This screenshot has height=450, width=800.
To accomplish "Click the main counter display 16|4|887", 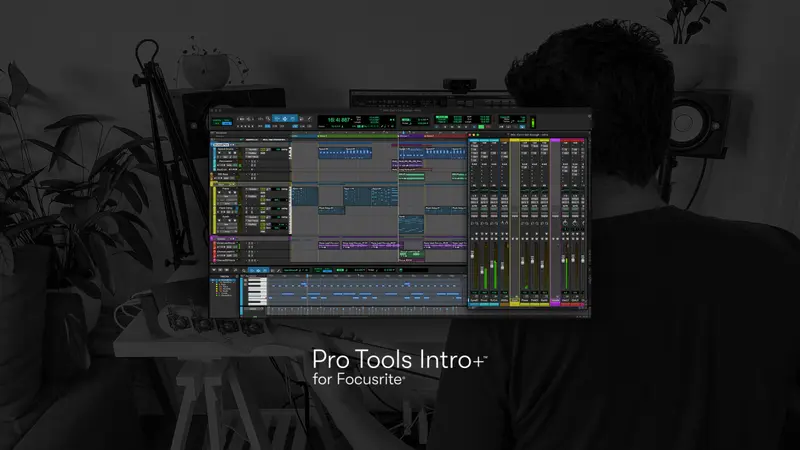I will (339, 119).
